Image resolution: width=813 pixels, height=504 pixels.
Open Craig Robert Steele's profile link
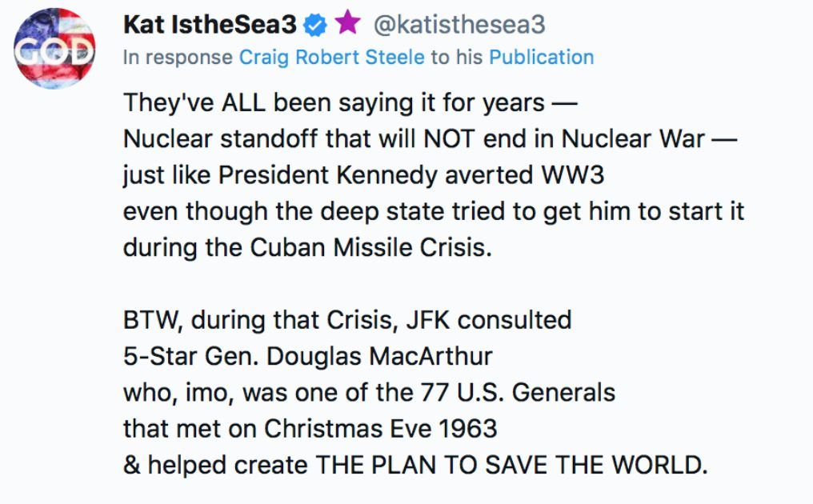(332, 58)
